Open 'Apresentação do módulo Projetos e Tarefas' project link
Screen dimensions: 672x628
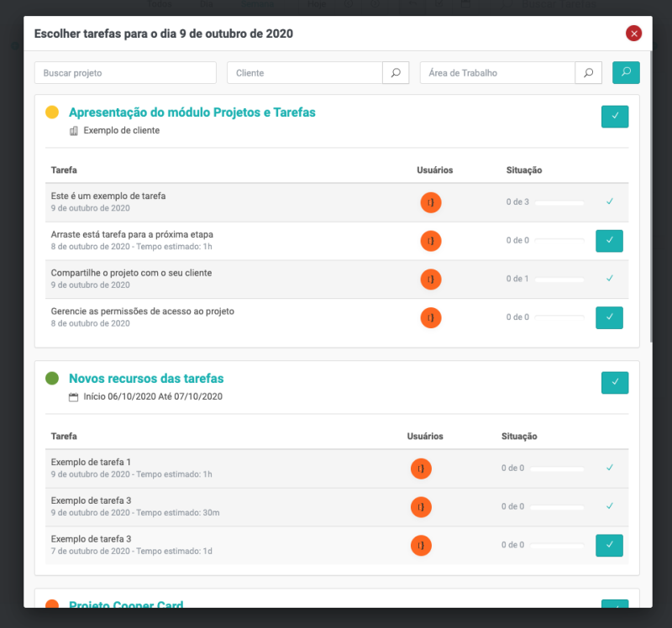[x=192, y=113]
